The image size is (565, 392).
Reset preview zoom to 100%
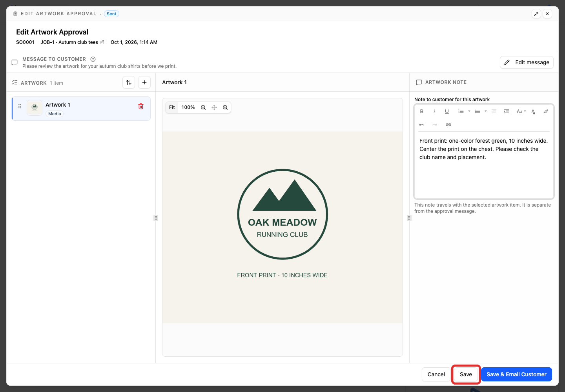188,107
